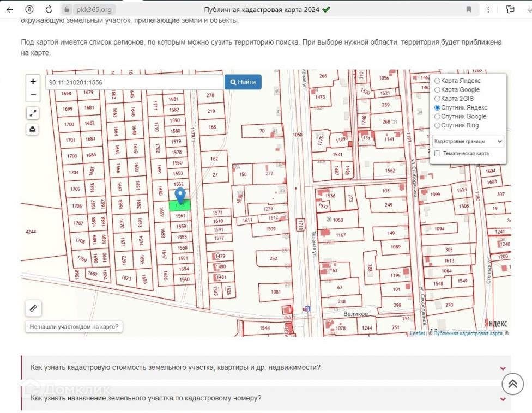Click the blue location pin marker
The height and width of the screenshot is (413, 532).
(180, 196)
